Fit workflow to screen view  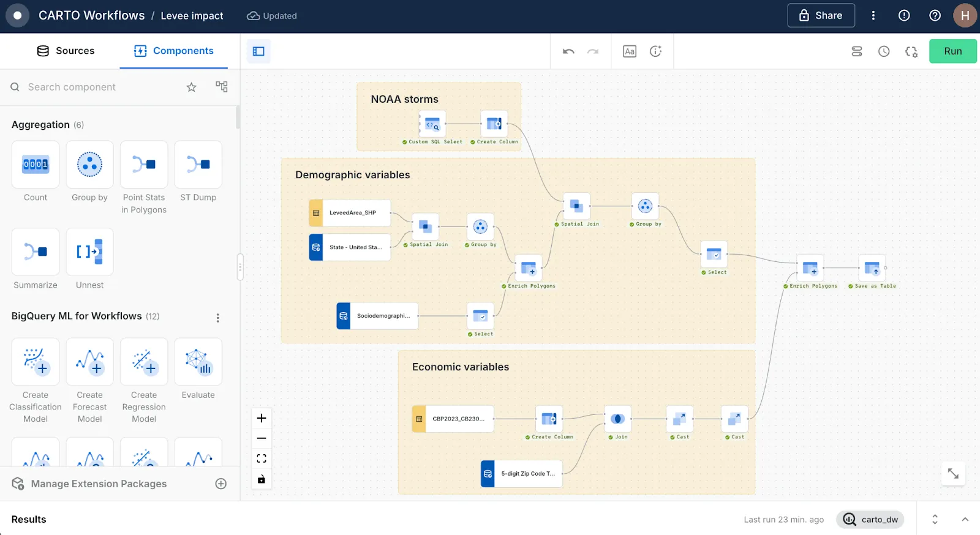(x=262, y=458)
